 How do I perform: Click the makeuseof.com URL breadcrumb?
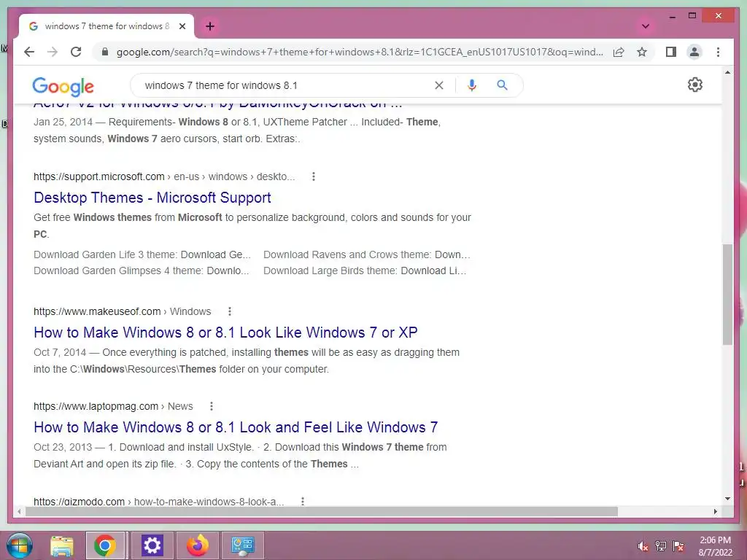pos(122,311)
